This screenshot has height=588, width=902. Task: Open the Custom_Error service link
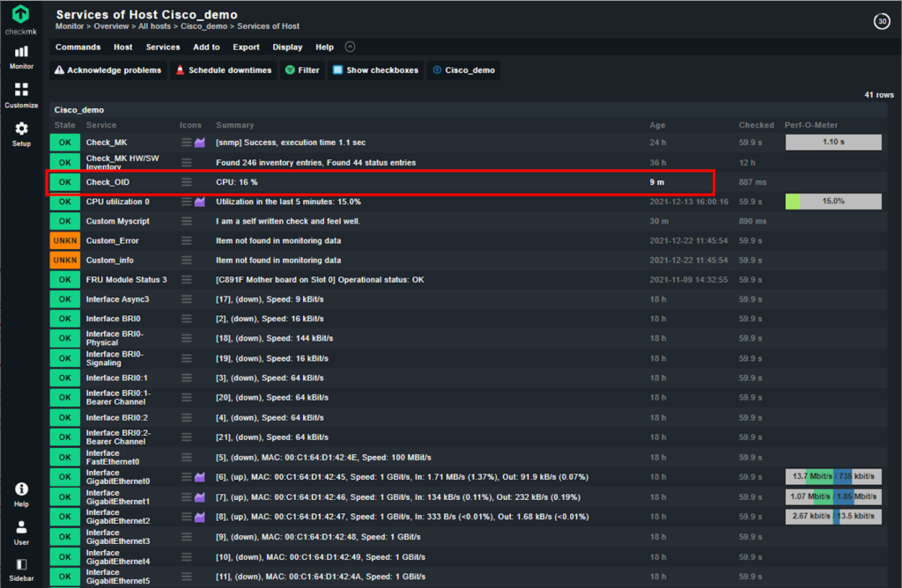pos(112,241)
